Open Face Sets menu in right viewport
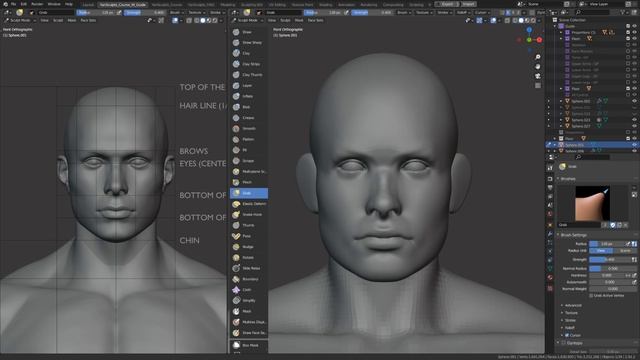This screenshot has height=360, width=640. [x=315, y=20]
